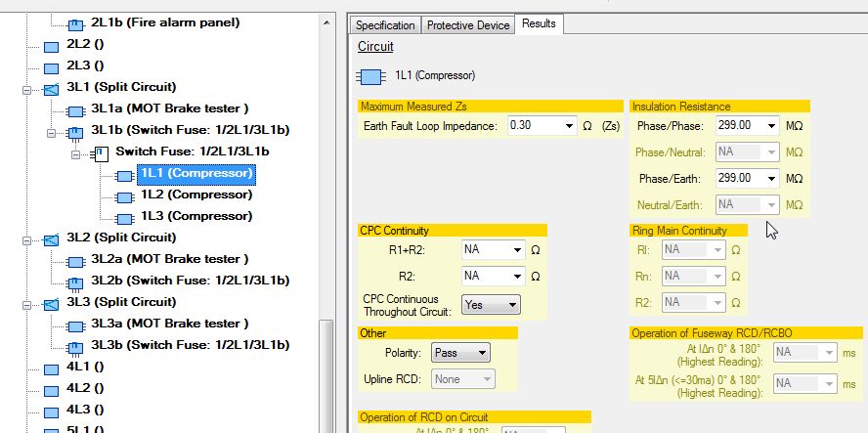Collapse the 3L1 (Split Circuit) node
868x433 pixels.
[x=26, y=90]
